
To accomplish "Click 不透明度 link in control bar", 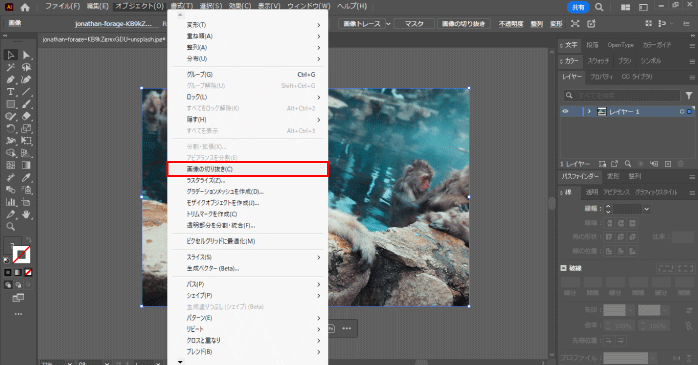I will (511, 24).
